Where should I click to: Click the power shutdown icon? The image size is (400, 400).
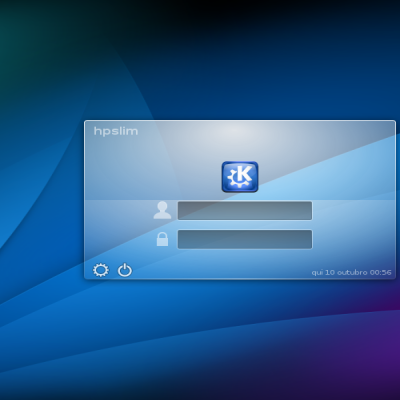coord(125,270)
